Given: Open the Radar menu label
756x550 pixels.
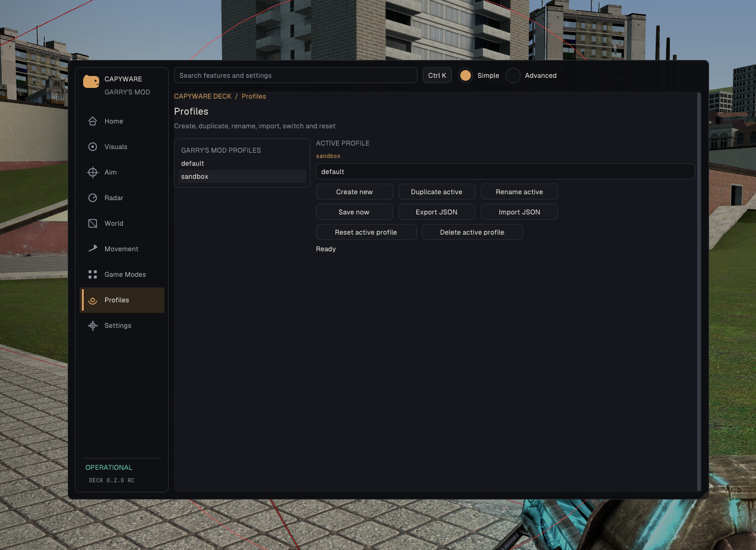Looking at the screenshot, I should tap(113, 198).
